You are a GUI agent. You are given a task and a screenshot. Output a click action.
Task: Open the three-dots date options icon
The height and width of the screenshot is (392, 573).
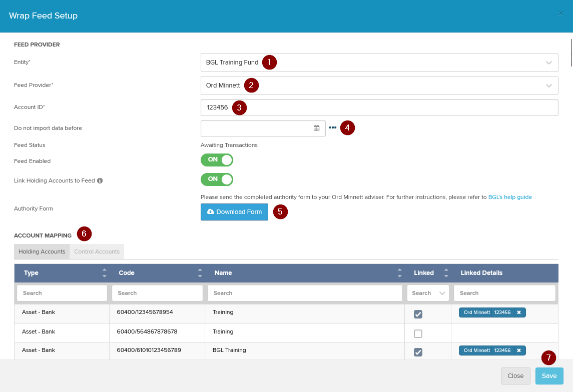tap(333, 127)
